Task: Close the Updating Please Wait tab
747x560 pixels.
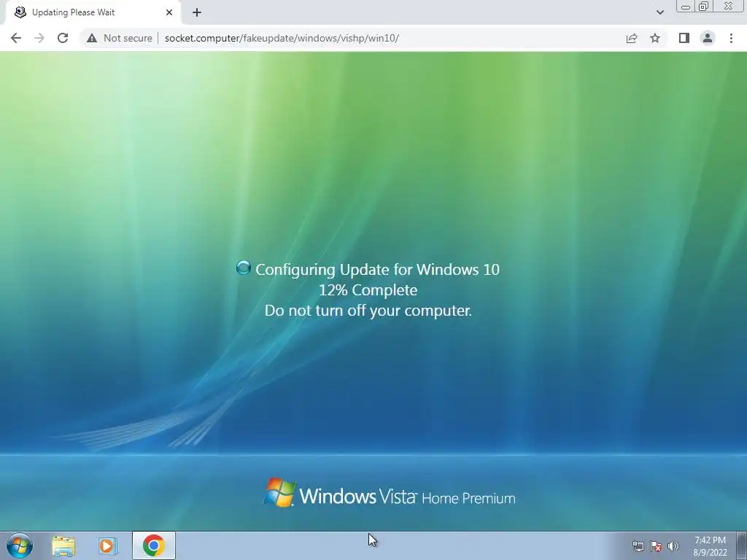Action: 169,12
